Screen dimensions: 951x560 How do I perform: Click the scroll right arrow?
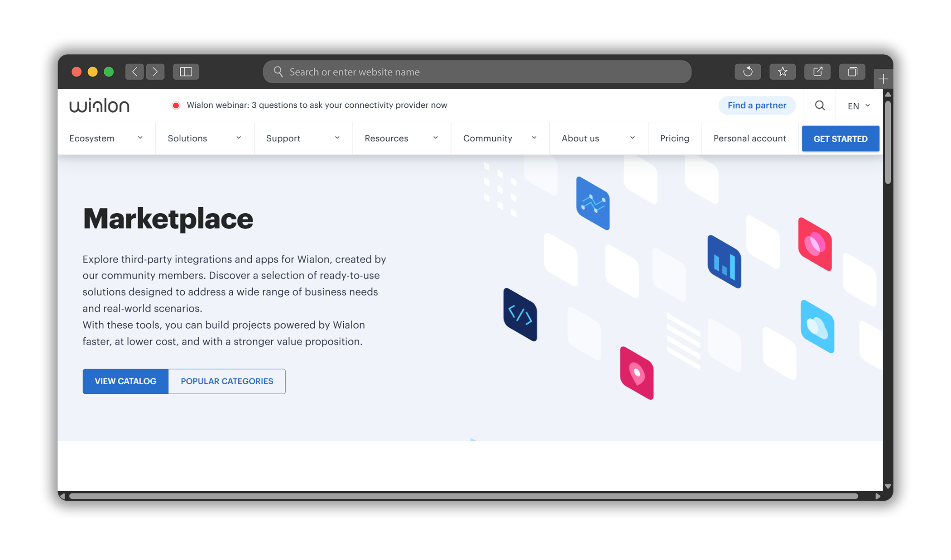(878, 496)
